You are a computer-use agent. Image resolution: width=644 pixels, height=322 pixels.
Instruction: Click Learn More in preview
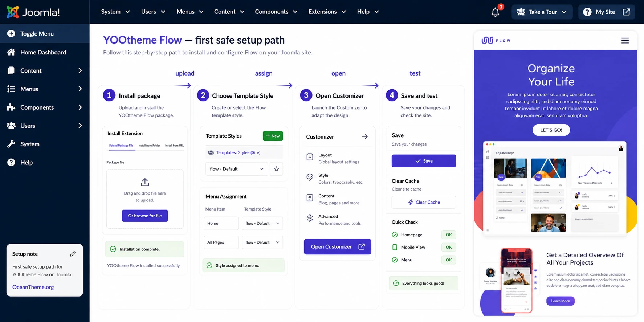[560, 301]
